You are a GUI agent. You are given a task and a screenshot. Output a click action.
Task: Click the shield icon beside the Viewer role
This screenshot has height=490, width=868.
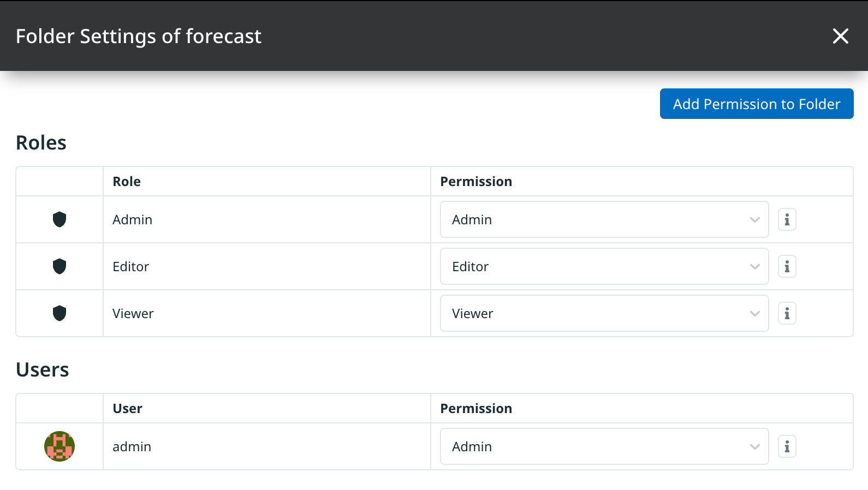[x=60, y=313]
